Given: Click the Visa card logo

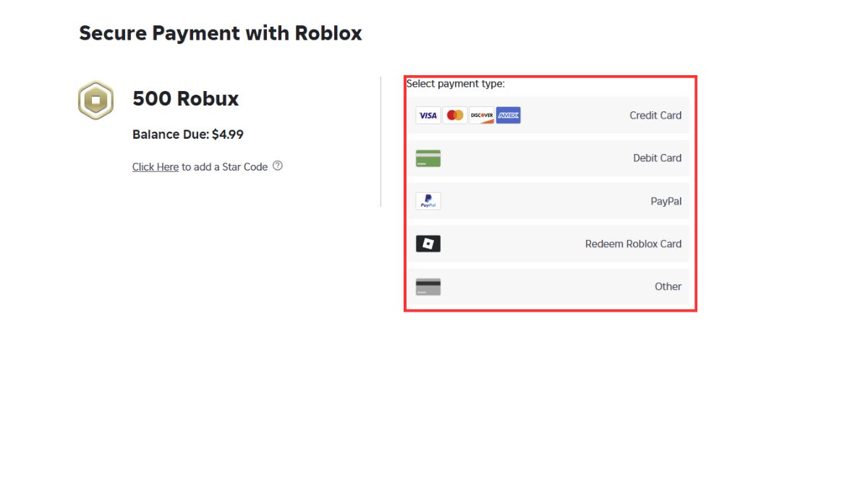Looking at the screenshot, I should (428, 115).
